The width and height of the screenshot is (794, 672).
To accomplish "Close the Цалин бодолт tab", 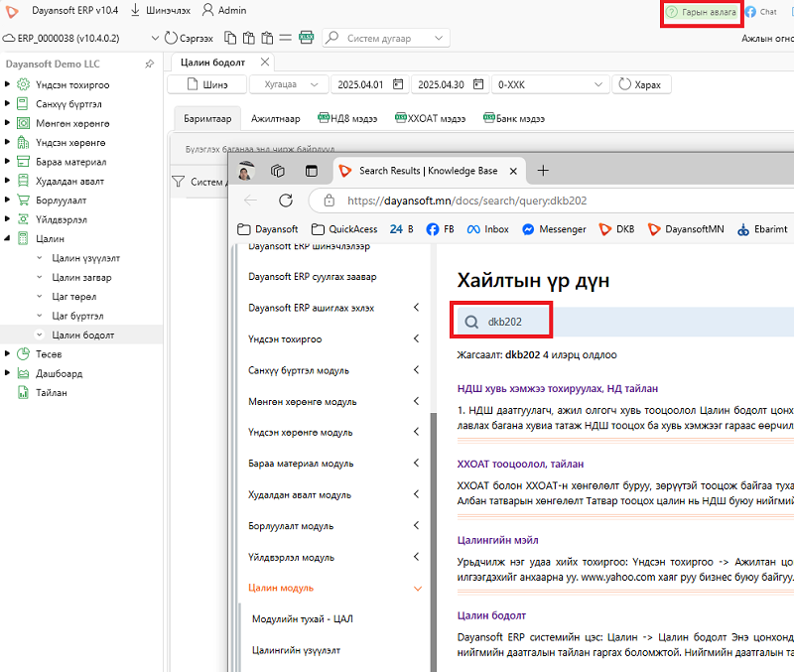I will (x=264, y=62).
